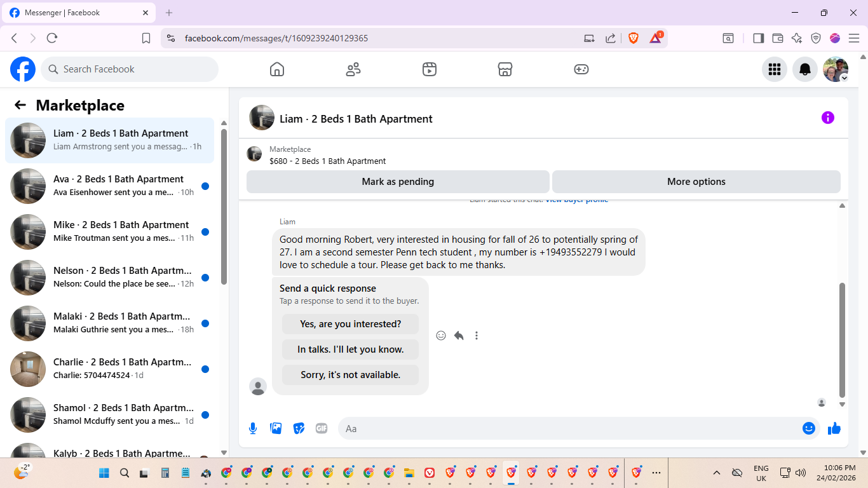Viewport: 868px width, 488px height.
Task: Open Brave VPN icon
Action: (x=816, y=38)
